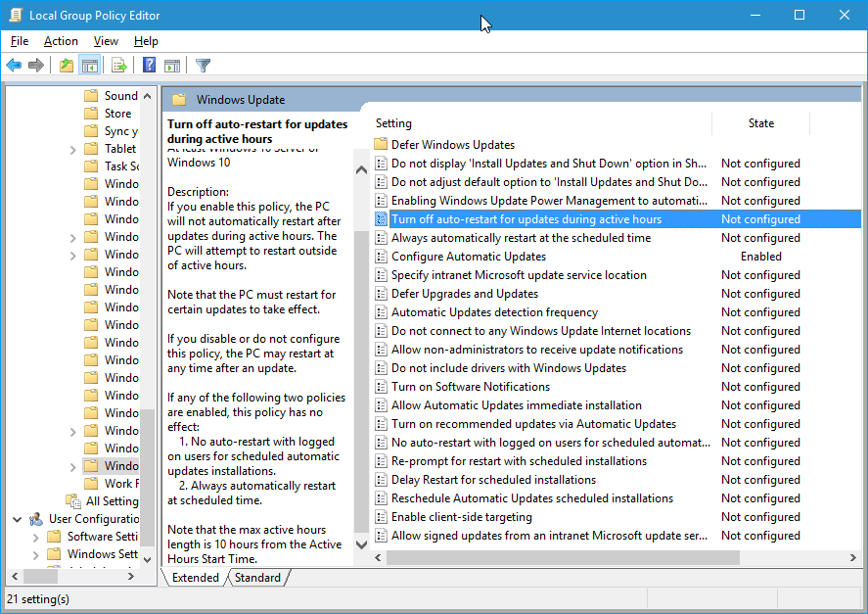868x614 pixels.
Task: Click the Enabled state of Configure Automatic Updates
Action: coord(761,257)
